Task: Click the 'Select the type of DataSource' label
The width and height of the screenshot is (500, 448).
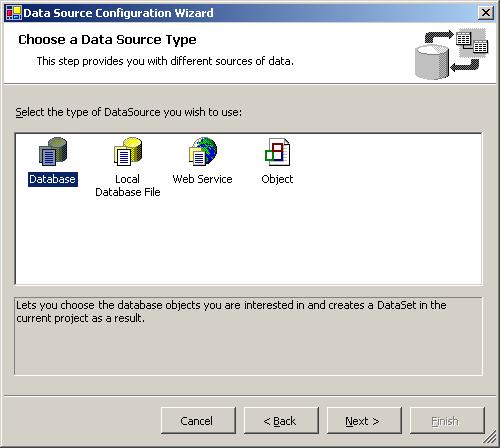Action: [129, 112]
